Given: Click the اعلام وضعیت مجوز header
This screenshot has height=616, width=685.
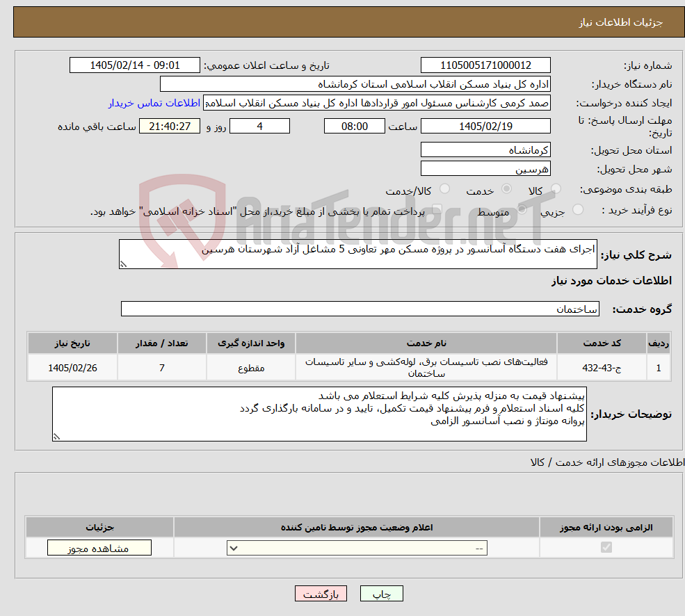Looking at the screenshot, I should point(357,527).
